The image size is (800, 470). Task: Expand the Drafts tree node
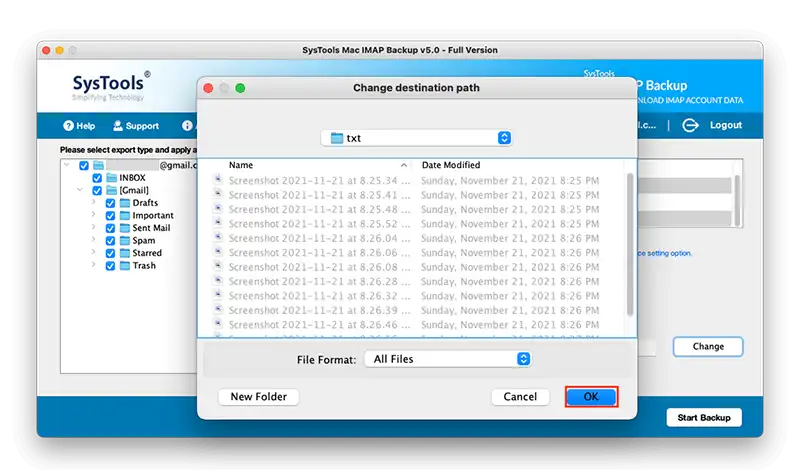[93, 202]
